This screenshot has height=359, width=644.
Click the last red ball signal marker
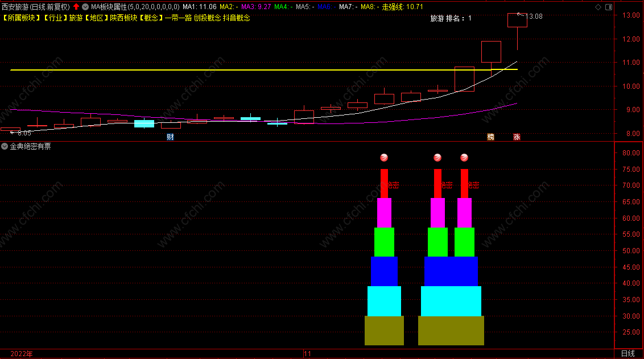(x=464, y=158)
